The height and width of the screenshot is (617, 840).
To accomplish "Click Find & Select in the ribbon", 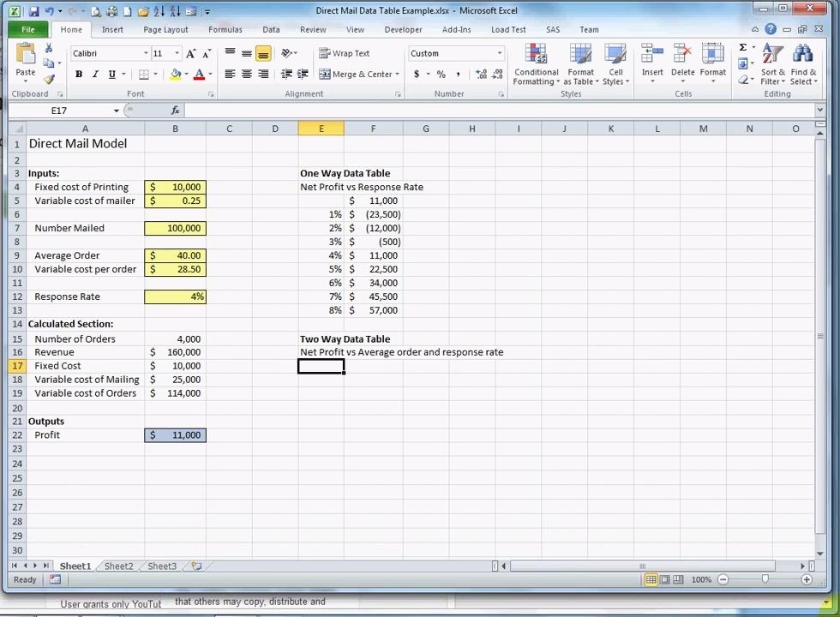I will point(804,69).
